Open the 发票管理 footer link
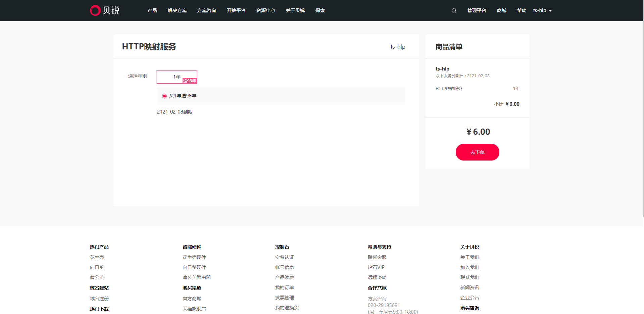This screenshot has height=314, width=644. 285,298
